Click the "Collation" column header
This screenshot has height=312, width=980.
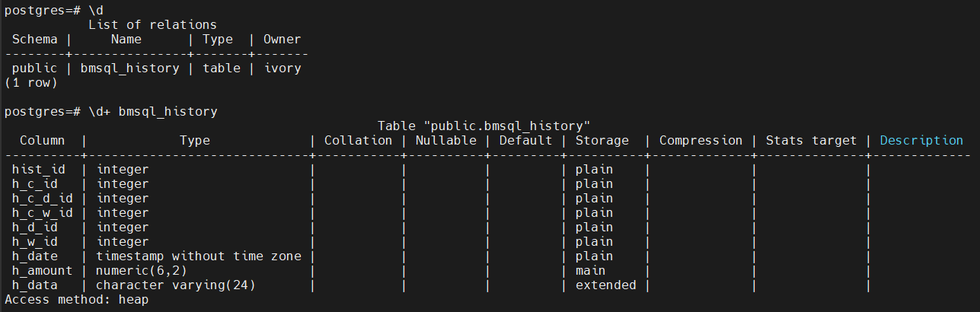358,140
